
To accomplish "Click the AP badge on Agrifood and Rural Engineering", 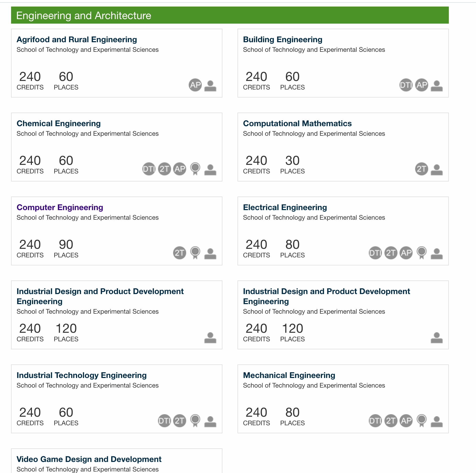I will 195,85.
